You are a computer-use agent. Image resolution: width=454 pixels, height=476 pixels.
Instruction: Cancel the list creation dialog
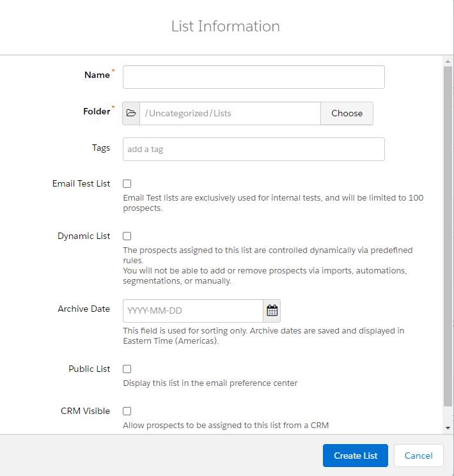pos(418,456)
